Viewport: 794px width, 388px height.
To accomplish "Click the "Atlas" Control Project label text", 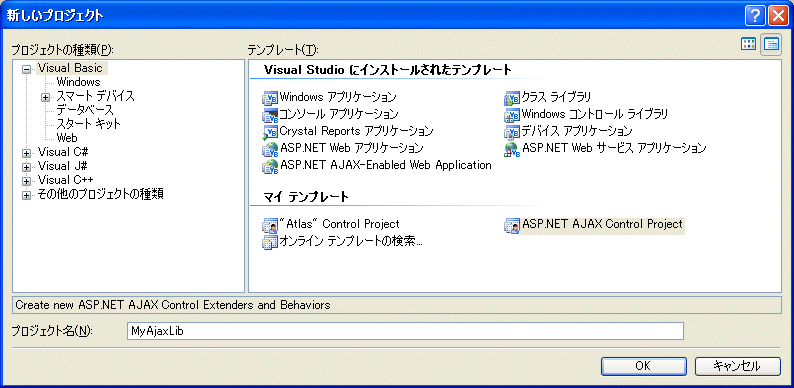I will [339, 224].
